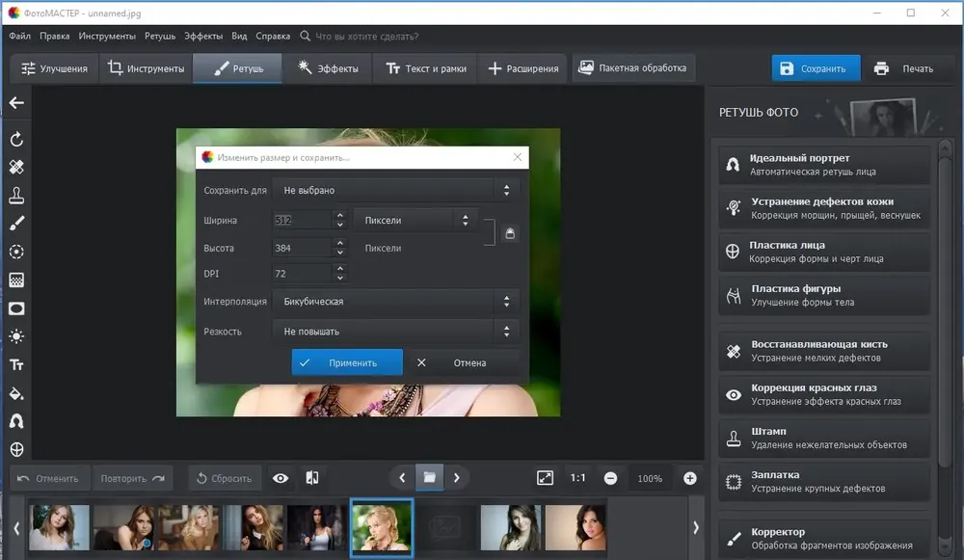Open "Идеальный портрет" retouch option
964x560 pixels.
[824, 165]
